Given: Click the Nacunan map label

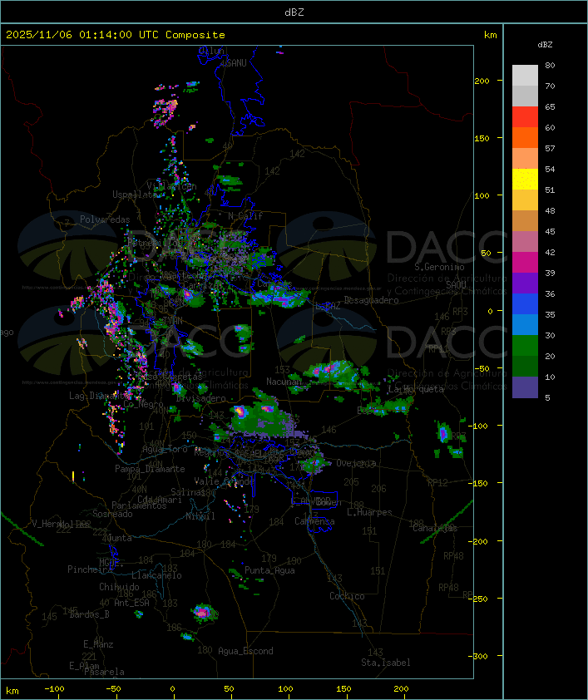Looking at the screenshot, I should (283, 382).
